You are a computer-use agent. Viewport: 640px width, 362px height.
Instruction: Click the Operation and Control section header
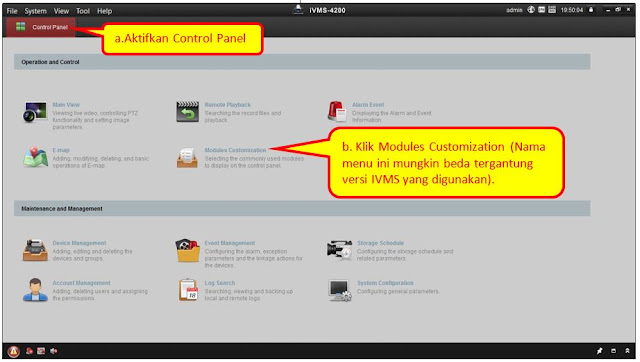302,62
